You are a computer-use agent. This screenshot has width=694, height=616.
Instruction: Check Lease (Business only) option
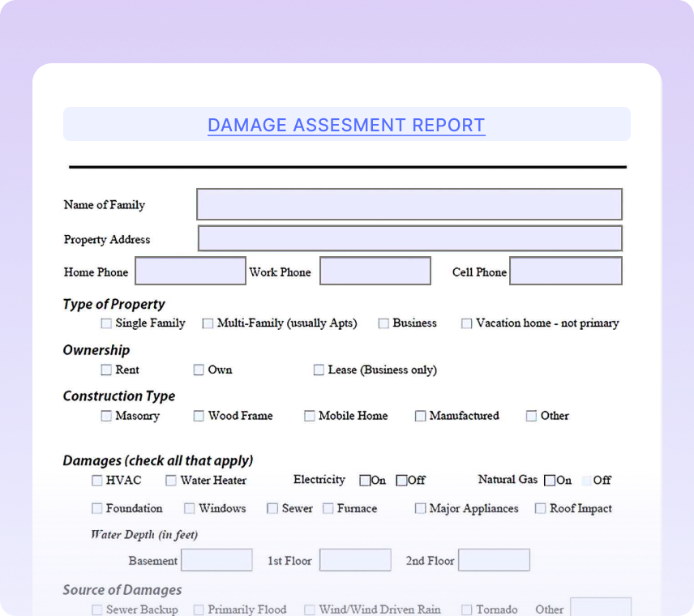tap(319, 370)
